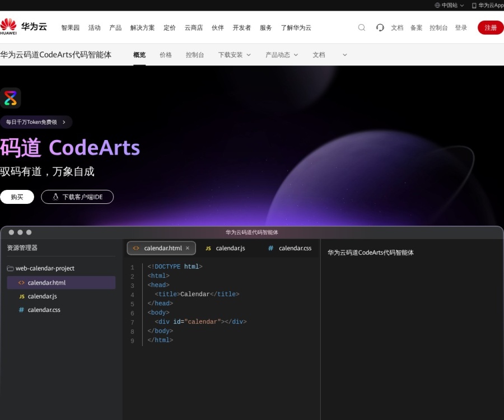Select the 概览 tab
The width and height of the screenshot is (504, 420).
(x=139, y=55)
